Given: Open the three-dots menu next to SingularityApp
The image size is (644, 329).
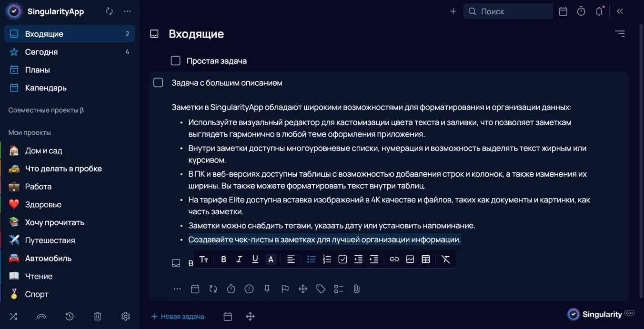Looking at the screenshot, I should tap(127, 11).
